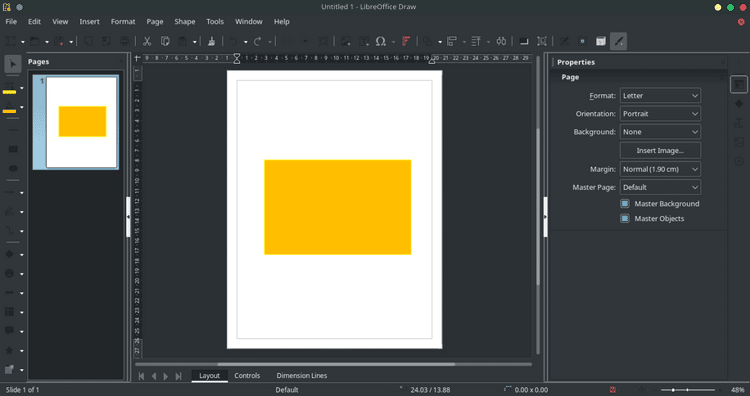Click the Print icon in toolbar

click(124, 41)
